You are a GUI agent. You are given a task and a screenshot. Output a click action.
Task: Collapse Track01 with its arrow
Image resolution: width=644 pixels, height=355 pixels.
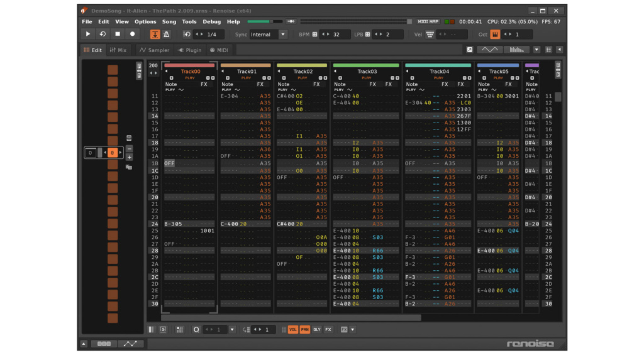(223, 71)
